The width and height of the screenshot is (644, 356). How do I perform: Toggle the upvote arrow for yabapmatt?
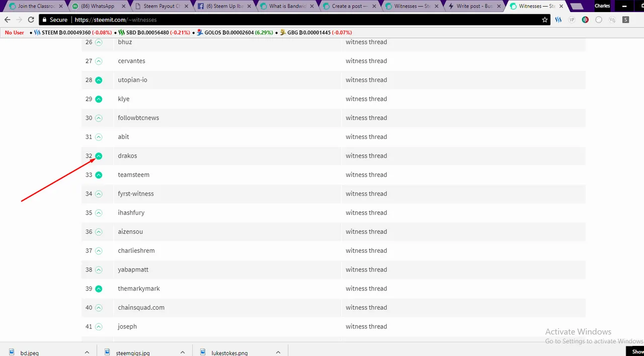click(x=99, y=270)
